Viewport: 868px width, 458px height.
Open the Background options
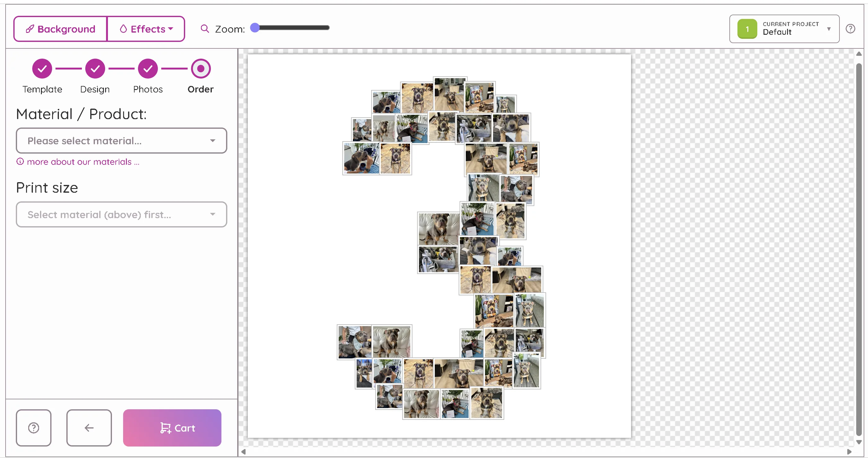(x=60, y=29)
